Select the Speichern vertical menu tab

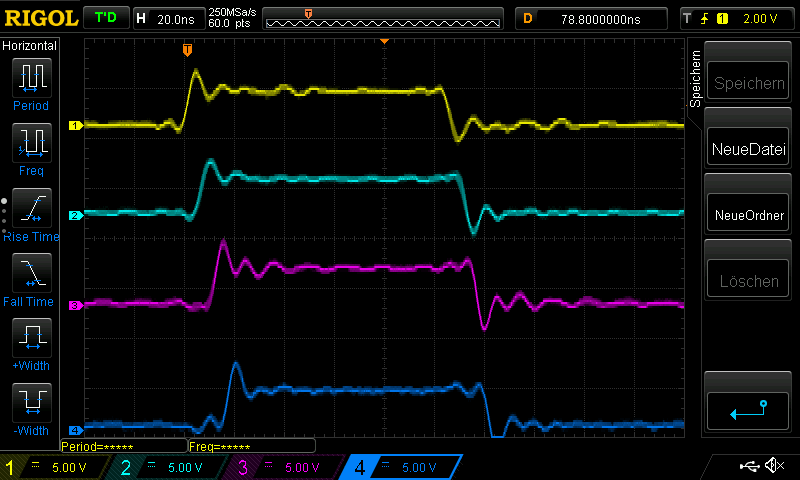(x=695, y=79)
